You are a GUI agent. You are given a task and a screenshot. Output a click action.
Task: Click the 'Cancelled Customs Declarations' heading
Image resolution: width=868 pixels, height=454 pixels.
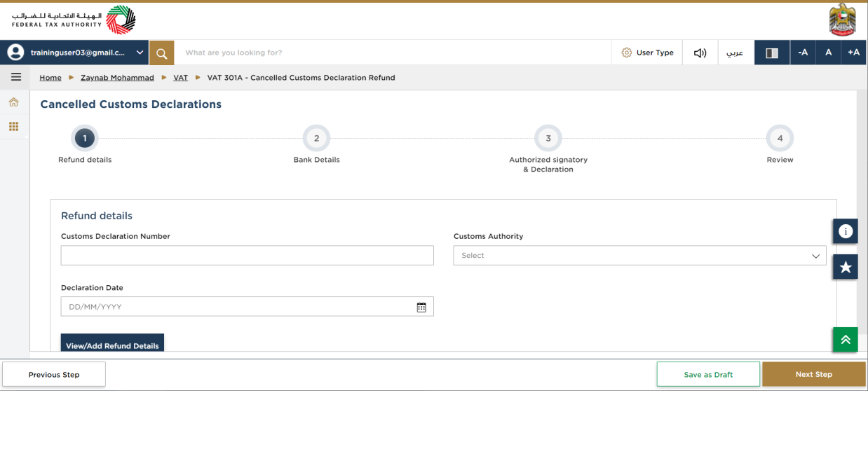click(131, 104)
